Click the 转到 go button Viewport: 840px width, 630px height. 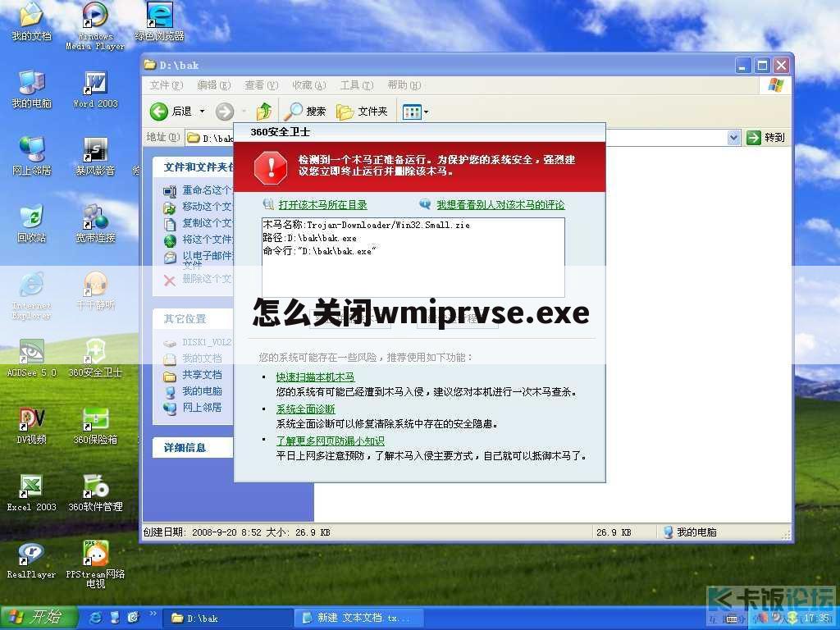click(765, 138)
